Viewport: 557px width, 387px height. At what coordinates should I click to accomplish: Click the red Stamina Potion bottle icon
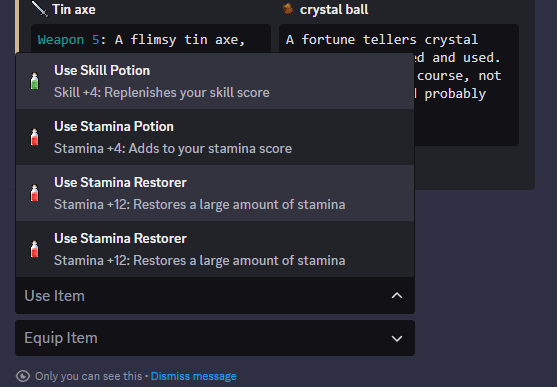[x=34, y=137]
